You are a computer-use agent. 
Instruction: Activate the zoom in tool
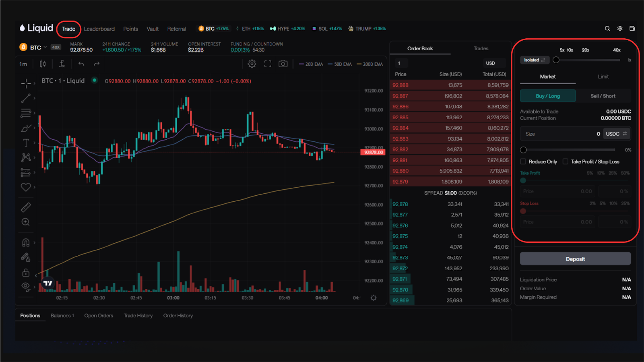(26, 222)
